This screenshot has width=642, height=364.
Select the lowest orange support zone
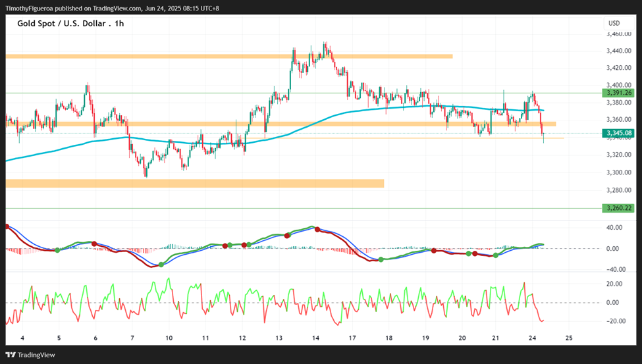194,183
